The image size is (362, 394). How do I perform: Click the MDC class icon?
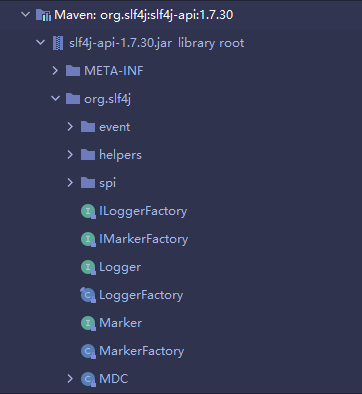[x=88, y=379]
